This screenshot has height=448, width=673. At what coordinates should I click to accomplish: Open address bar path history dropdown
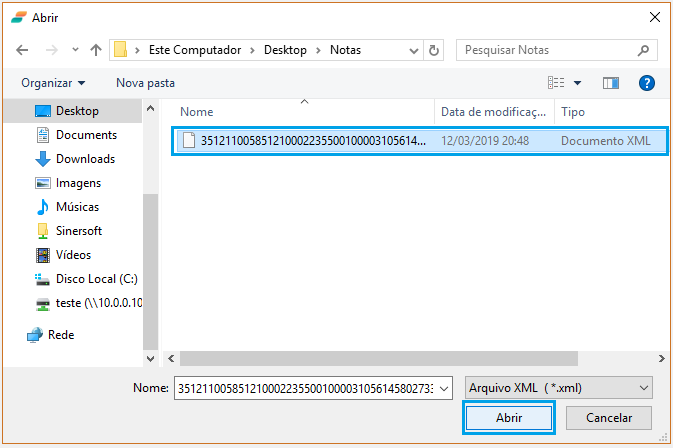[413, 50]
